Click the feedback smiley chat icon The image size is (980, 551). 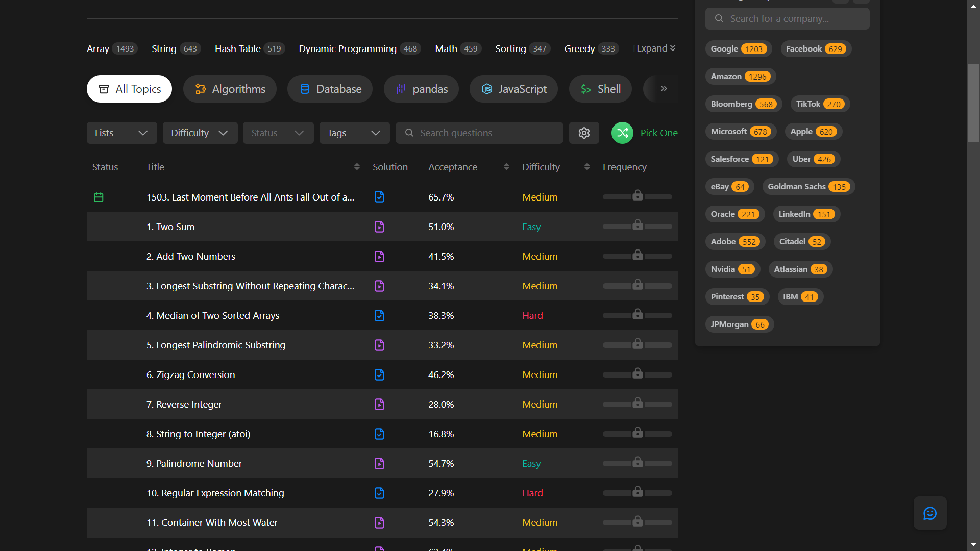pyautogui.click(x=929, y=513)
